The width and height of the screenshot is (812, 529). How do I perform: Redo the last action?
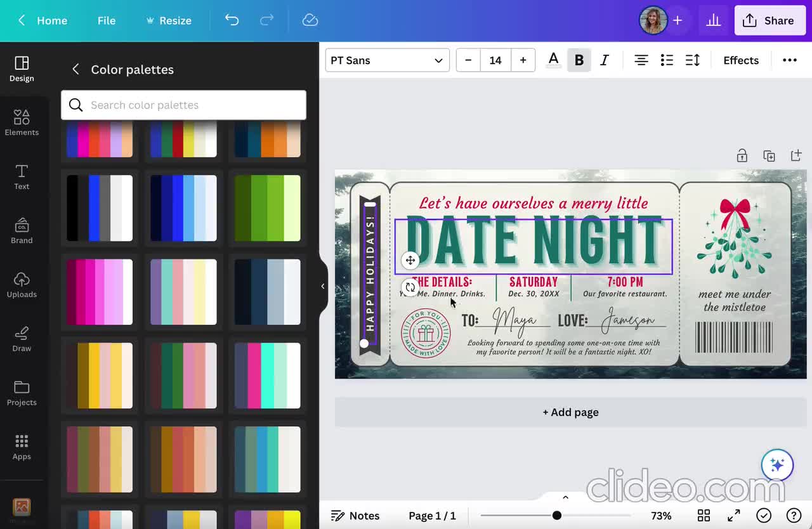pos(267,20)
